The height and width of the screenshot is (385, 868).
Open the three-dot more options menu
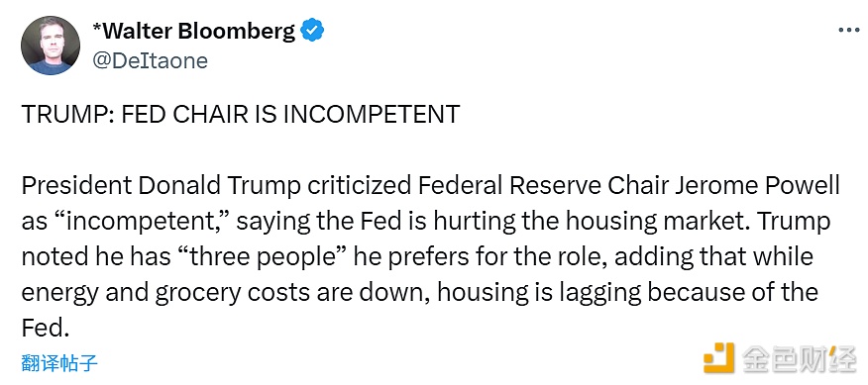(848, 31)
